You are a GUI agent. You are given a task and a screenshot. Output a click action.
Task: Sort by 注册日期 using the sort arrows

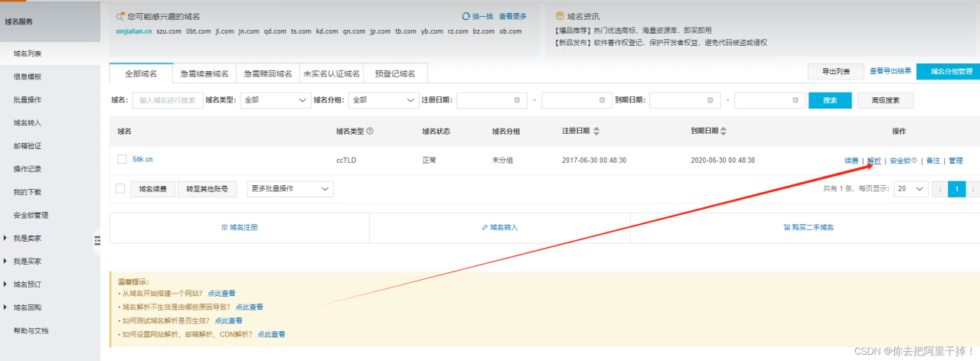click(x=597, y=132)
